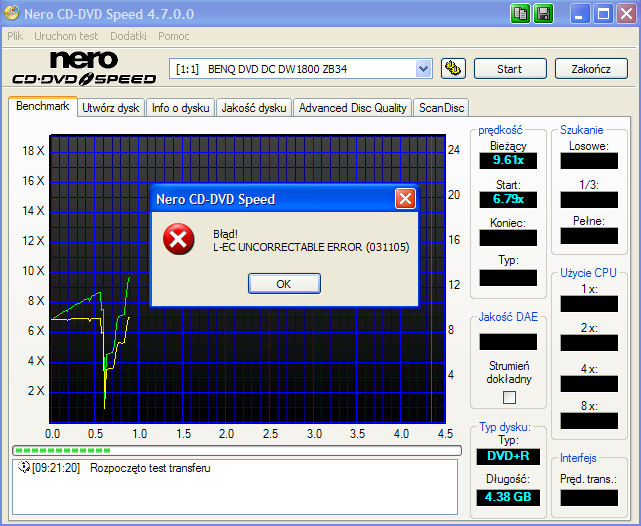Click the green test progress bar
641x526 pixels.
237,450
